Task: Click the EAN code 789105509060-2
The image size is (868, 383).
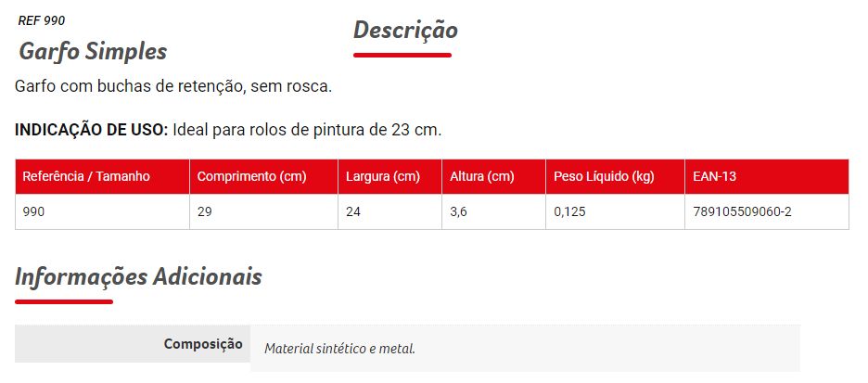Action: tap(742, 211)
